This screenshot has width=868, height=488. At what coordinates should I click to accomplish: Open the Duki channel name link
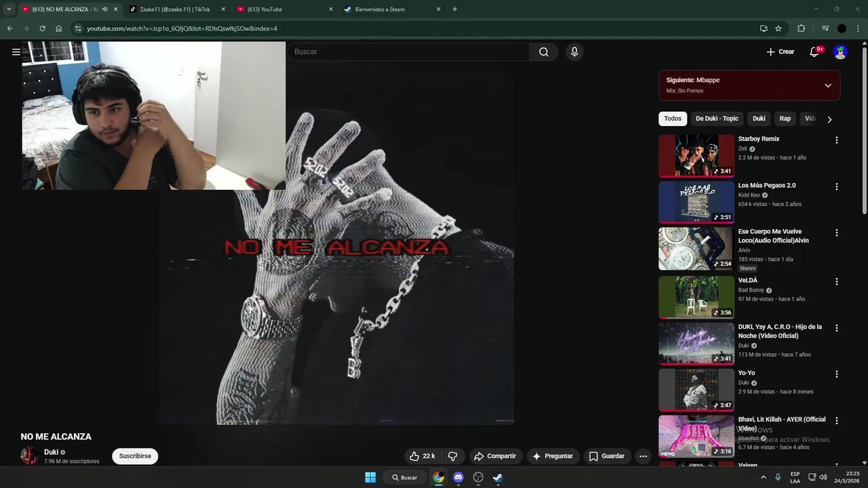[51, 452]
